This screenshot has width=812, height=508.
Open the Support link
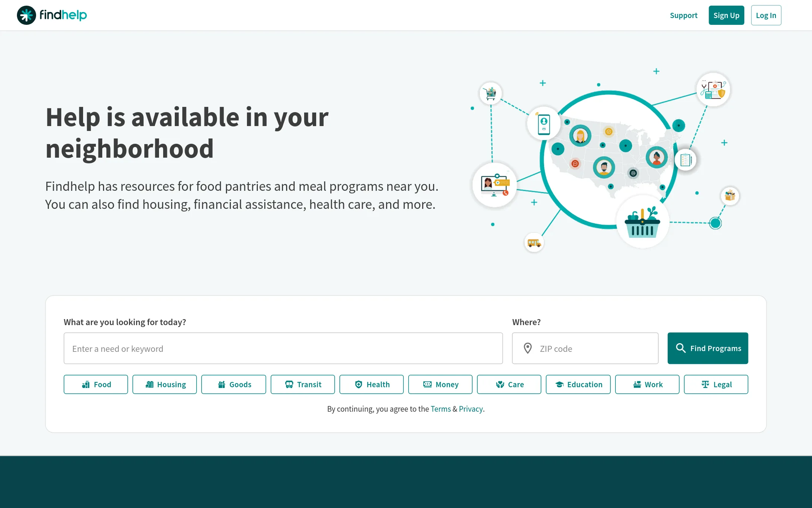683,15
